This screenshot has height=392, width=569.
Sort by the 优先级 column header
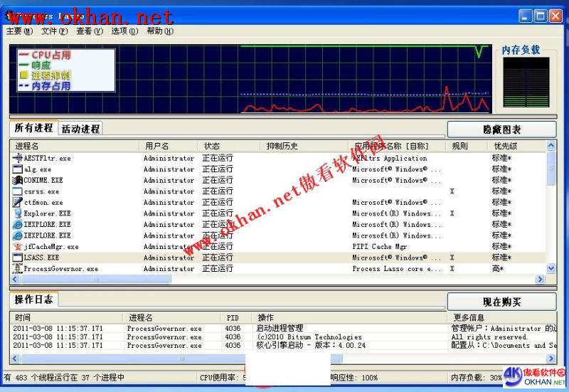tap(517, 146)
